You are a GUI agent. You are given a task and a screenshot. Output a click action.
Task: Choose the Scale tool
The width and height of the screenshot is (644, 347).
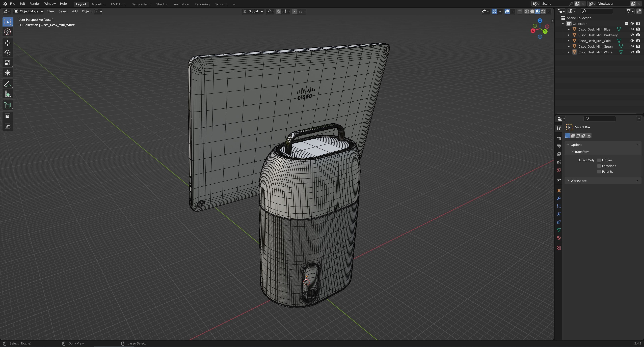coord(8,63)
